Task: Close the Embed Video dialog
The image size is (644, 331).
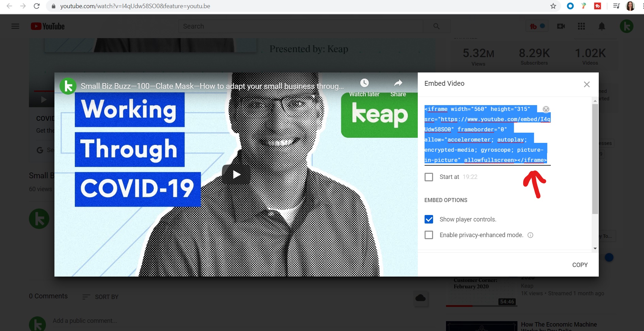Action: [587, 84]
